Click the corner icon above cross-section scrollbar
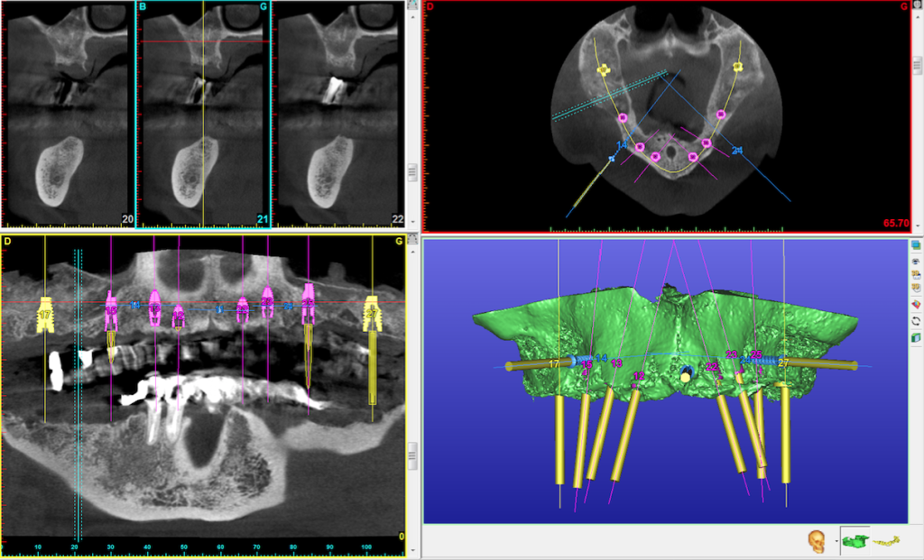 click(412, 6)
